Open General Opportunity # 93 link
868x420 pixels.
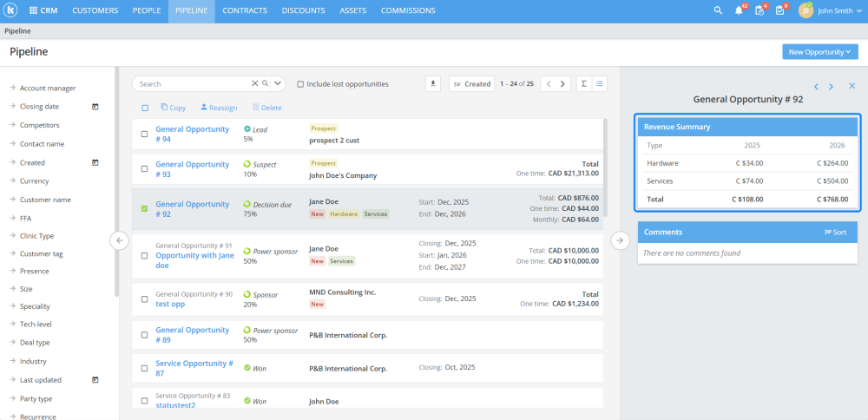192,169
